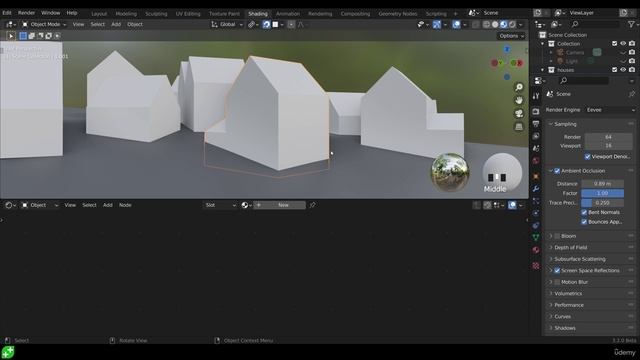The image size is (640, 360).
Task: Hide Collection with its eye icon
Action: 623,44
